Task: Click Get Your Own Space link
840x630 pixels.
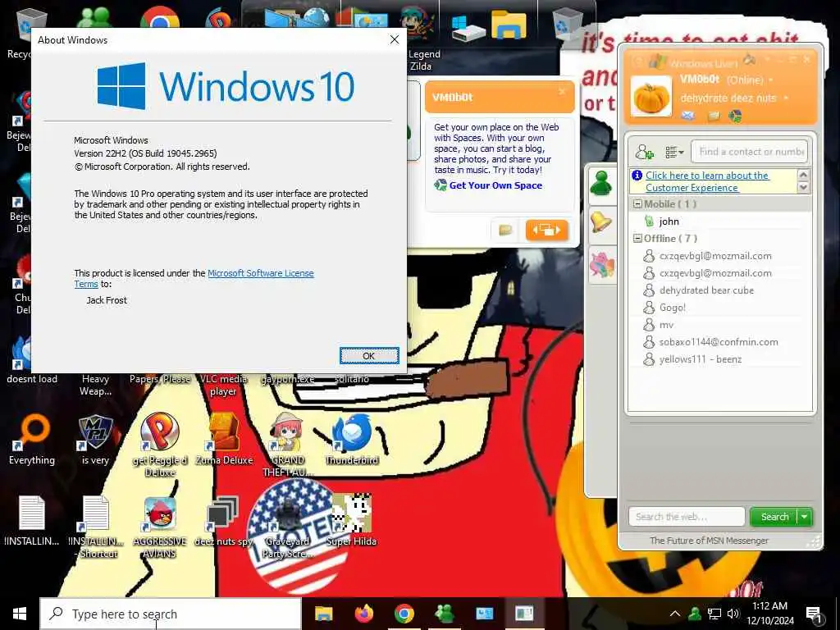Action: coord(495,185)
